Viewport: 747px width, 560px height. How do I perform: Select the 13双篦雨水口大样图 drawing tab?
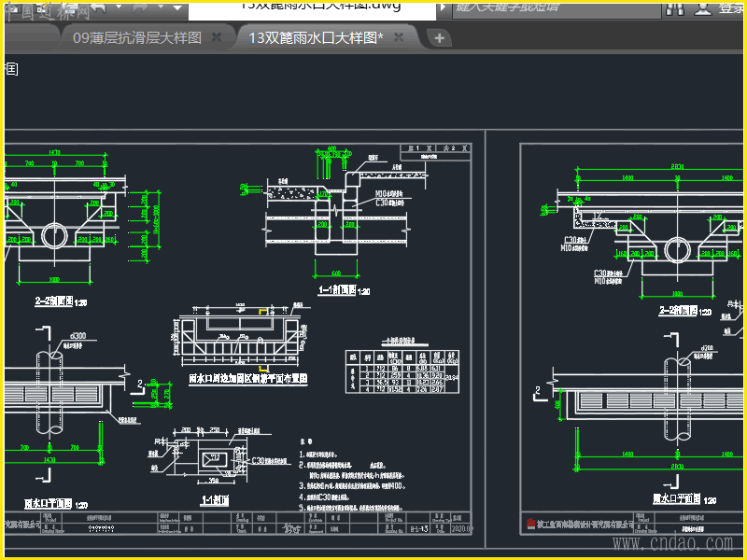(x=316, y=37)
